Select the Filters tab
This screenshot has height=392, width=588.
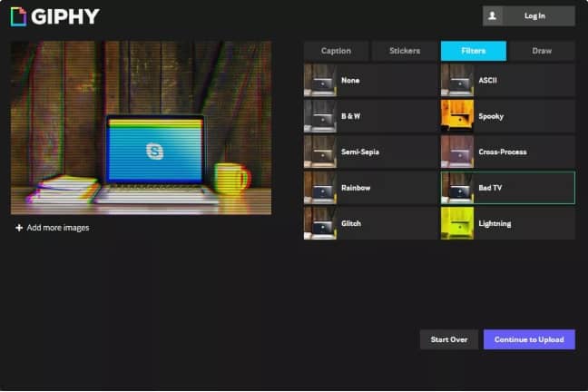coord(474,51)
